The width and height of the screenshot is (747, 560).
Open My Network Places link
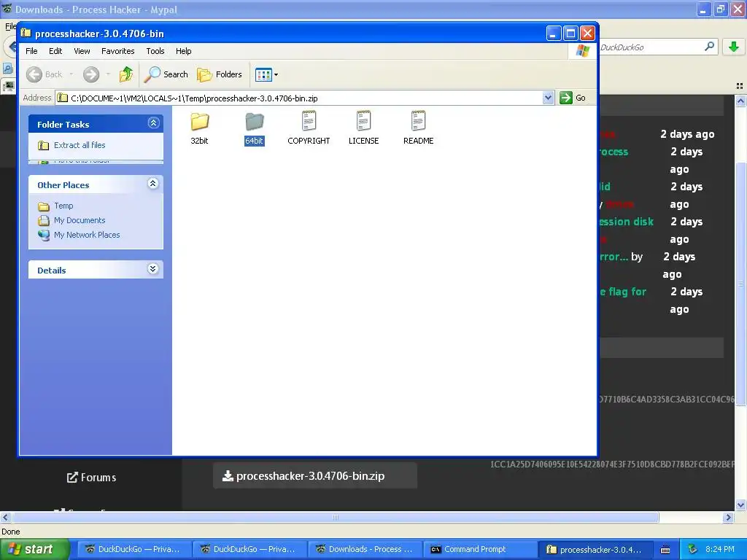[x=87, y=235]
